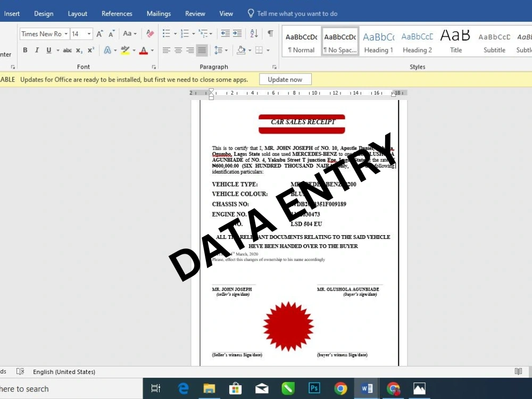The width and height of the screenshot is (532, 399).
Task: Click the Update now button
Action: 285,79
